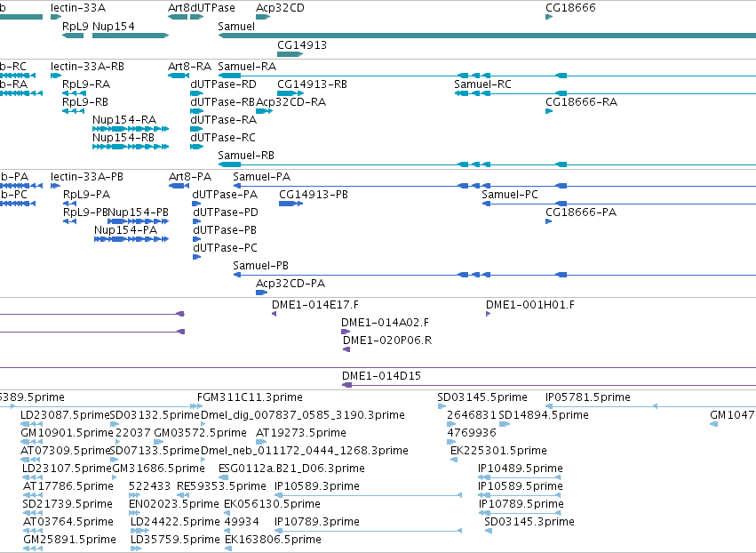Select the lectin-33A gene label
Image resolution: width=756 pixels, height=553 pixels.
[x=78, y=8]
